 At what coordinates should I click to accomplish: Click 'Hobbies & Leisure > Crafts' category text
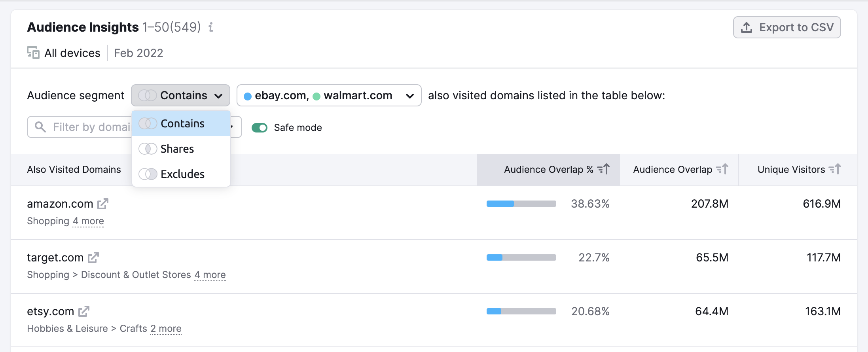(87, 329)
